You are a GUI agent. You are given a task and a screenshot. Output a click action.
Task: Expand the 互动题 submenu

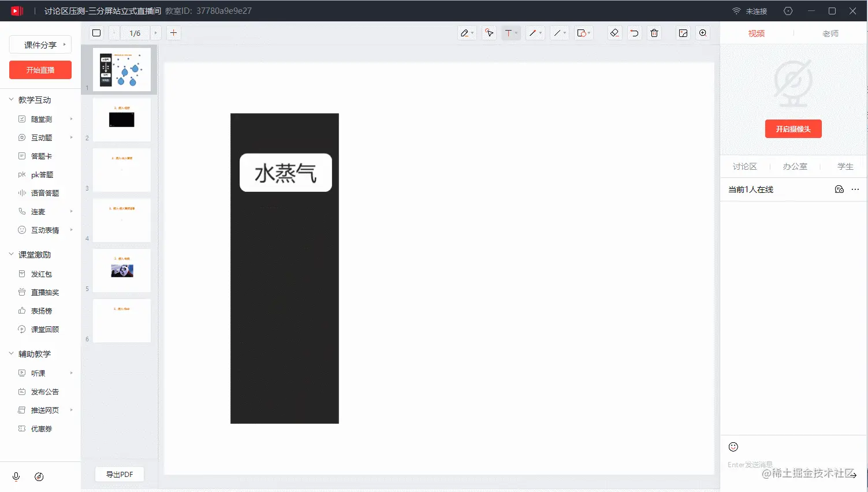(72, 137)
